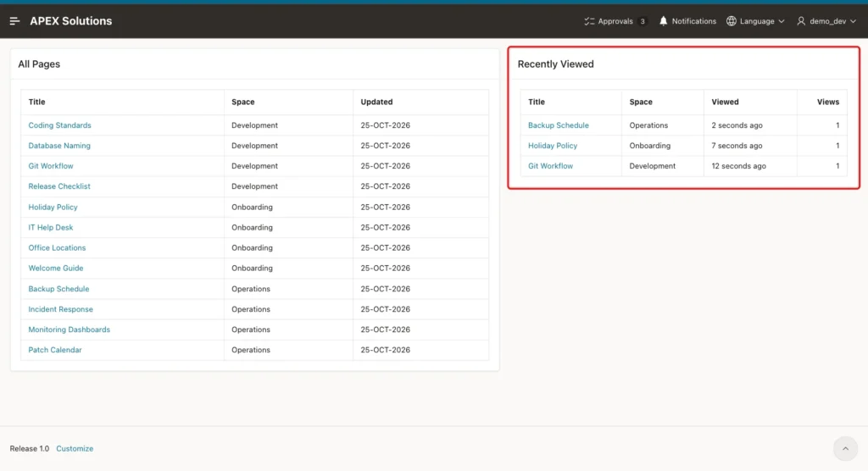Open the Office Locations page link

57,248
